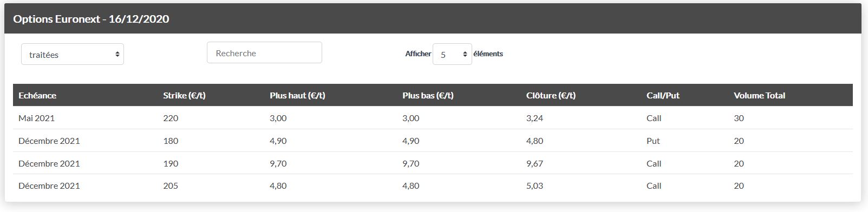This screenshot has height=212, width=868.
Task: Select the Mai 2021 row
Action: tap(433, 118)
